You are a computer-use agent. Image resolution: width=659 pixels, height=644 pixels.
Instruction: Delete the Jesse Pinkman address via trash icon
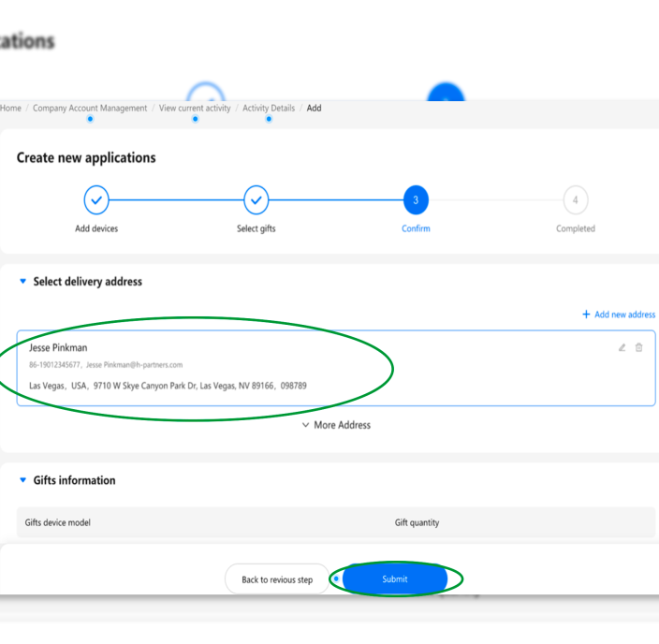coord(638,347)
